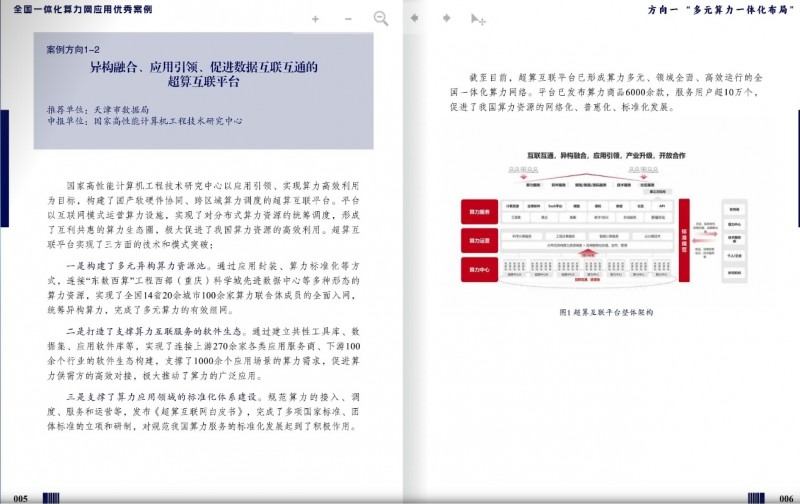Click page number 005

(x=20, y=498)
